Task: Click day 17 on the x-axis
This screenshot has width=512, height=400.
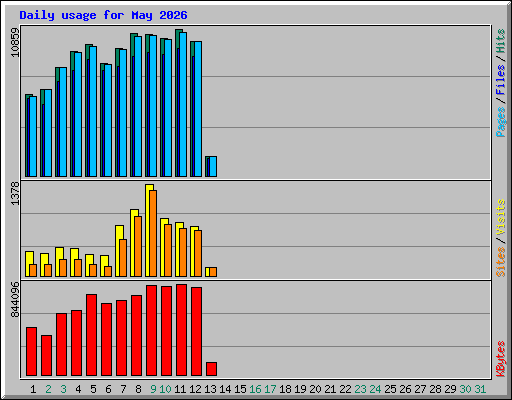Action: (x=270, y=389)
